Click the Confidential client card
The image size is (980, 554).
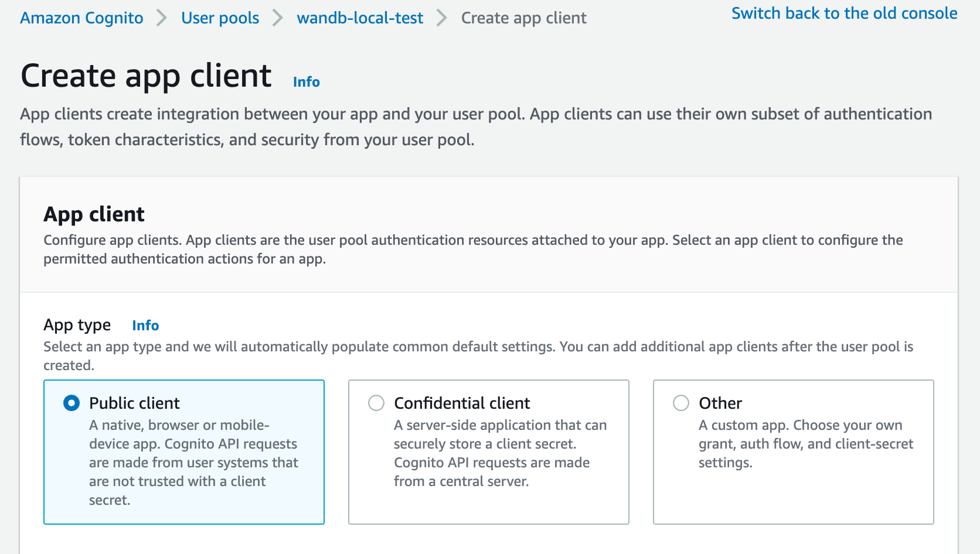(488, 452)
